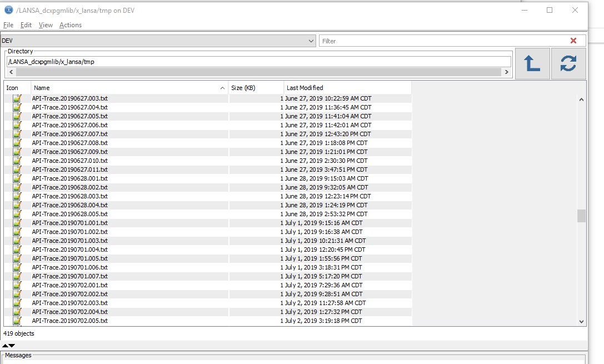Click the file icon of API-Trace.20190627.008.txt
Image resolution: width=604 pixels, height=364 pixels.
point(17,142)
